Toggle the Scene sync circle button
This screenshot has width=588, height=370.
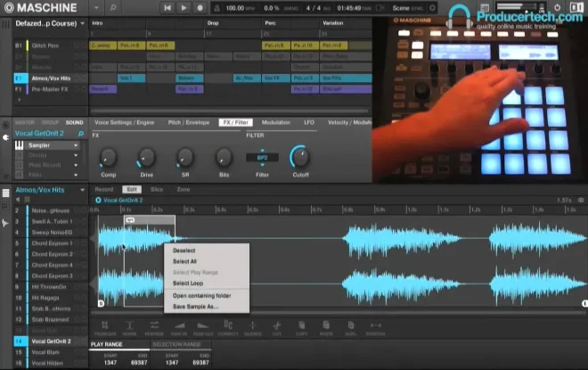(432, 8)
